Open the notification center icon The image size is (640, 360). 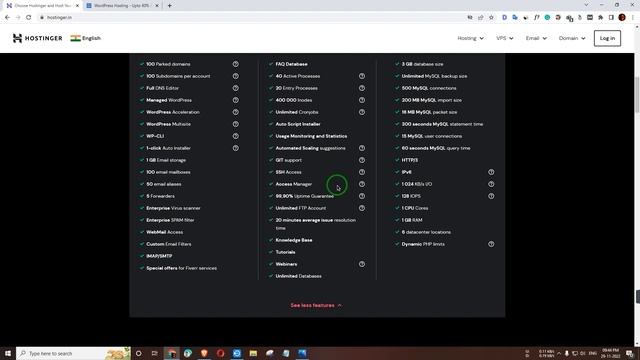(x=630, y=353)
